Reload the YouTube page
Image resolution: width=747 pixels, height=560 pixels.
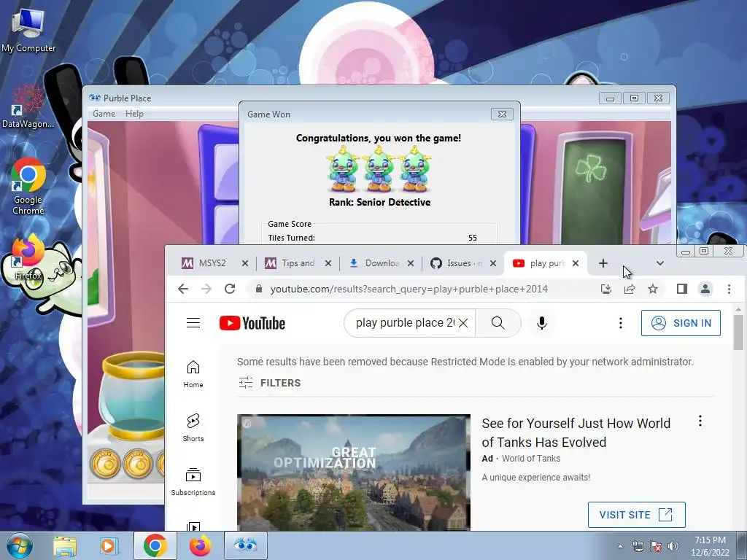point(230,289)
